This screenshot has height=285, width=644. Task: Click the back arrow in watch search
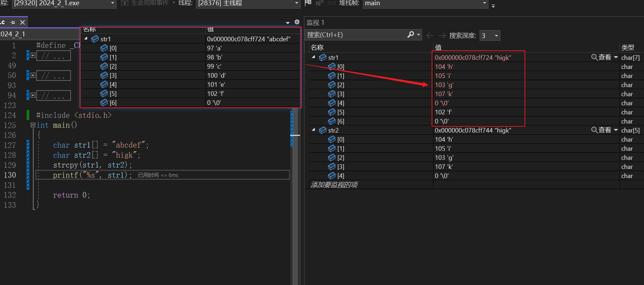430,35
